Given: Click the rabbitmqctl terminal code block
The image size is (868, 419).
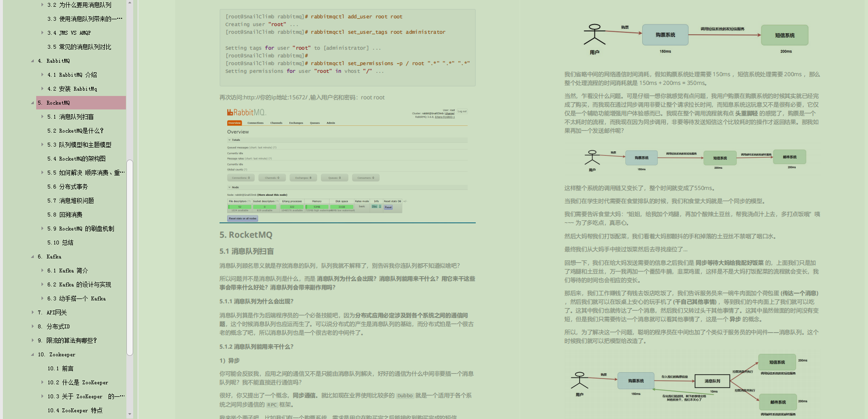Looking at the screenshot, I should tap(347, 47).
